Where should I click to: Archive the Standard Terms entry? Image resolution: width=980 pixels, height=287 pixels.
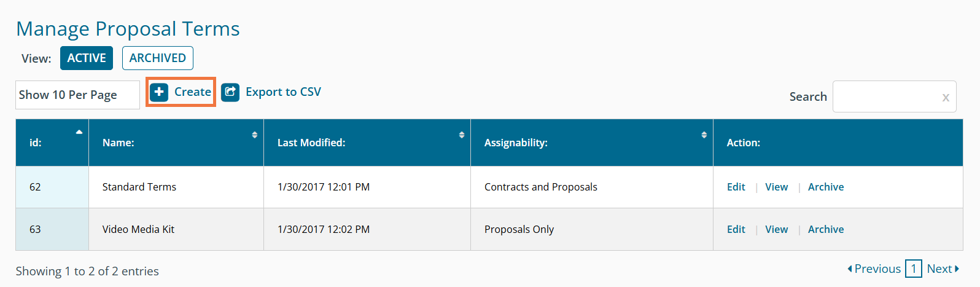[825, 187]
